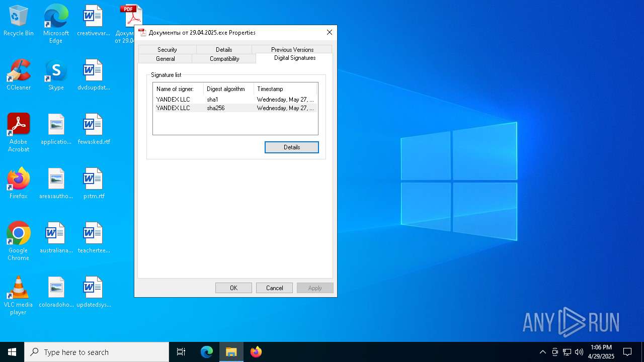Sort by Digest algorithm column header

click(228, 89)
